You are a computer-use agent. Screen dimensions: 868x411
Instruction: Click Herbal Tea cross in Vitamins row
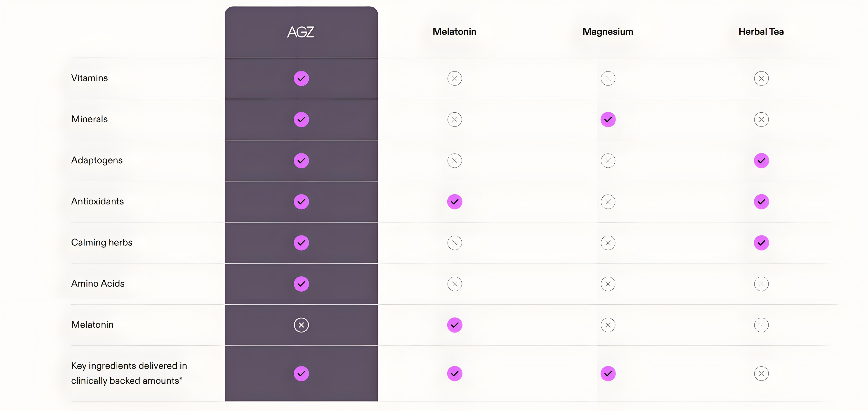coord(761,78)
